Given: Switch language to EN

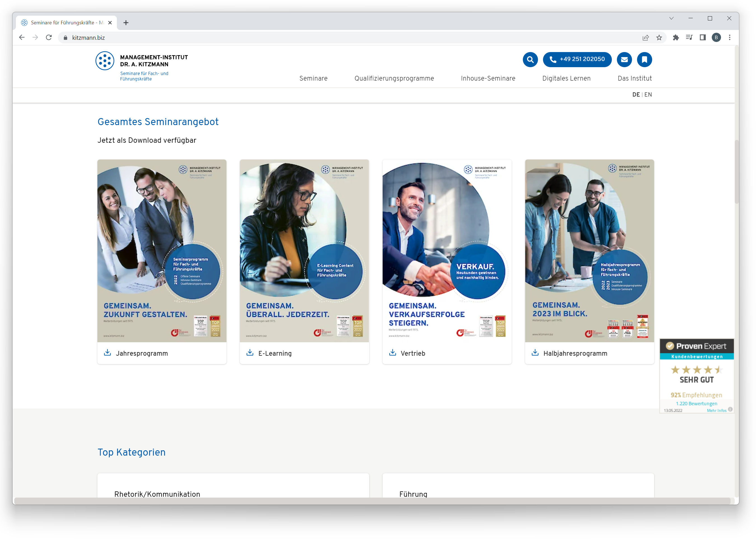Looking at the screenshot, I should coord(648,95).
